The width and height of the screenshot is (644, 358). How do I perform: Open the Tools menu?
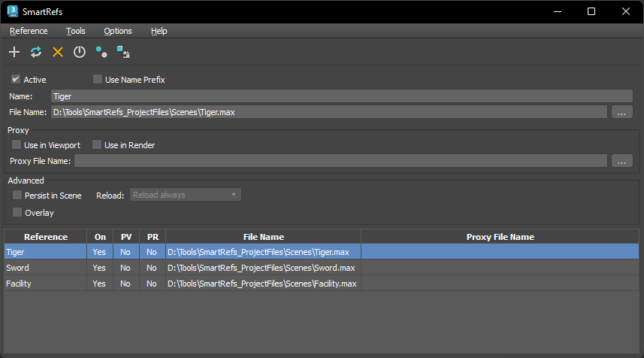pos(76,32)
